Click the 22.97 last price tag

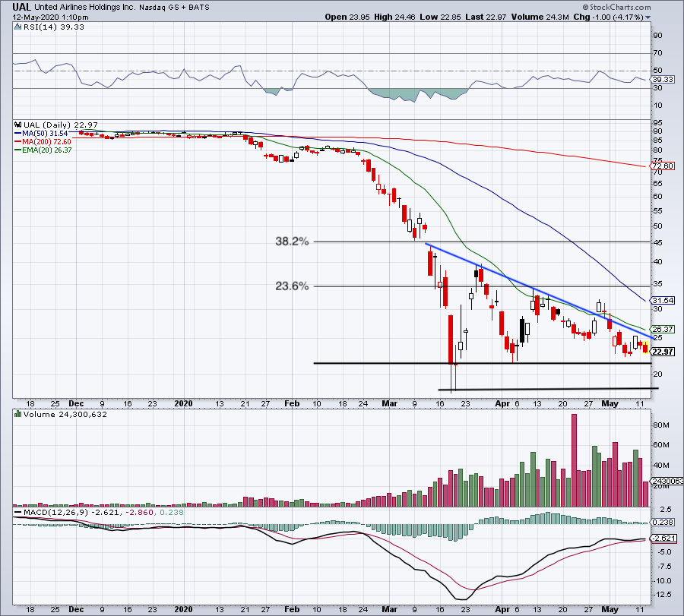click(x=663, y=352)
